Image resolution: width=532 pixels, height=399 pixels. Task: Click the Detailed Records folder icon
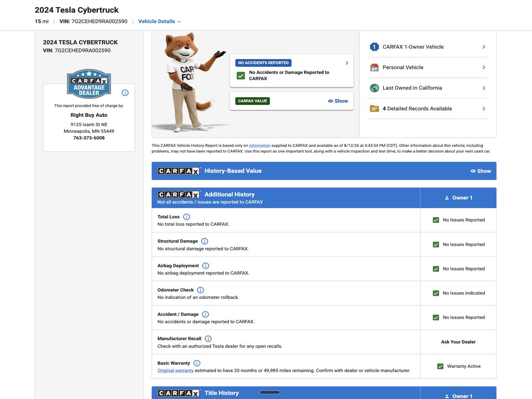[x=374, y=108]
